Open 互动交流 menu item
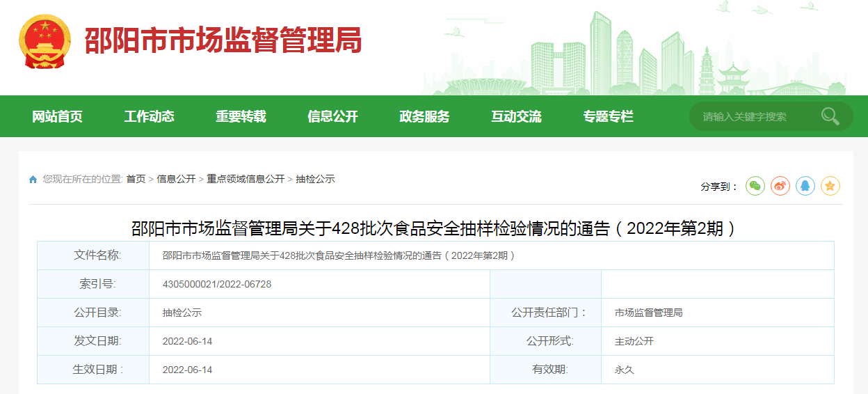868x394 pixels. click(516, 116)
